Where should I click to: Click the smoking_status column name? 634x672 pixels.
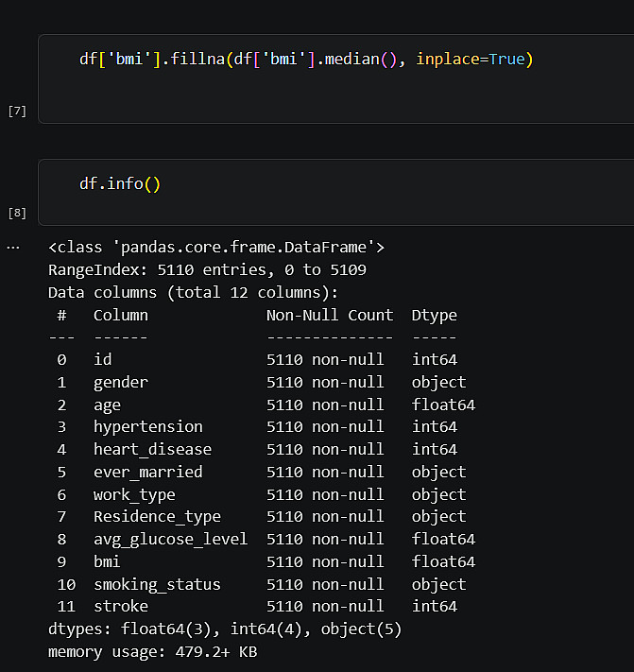click(x=157, y=584)
